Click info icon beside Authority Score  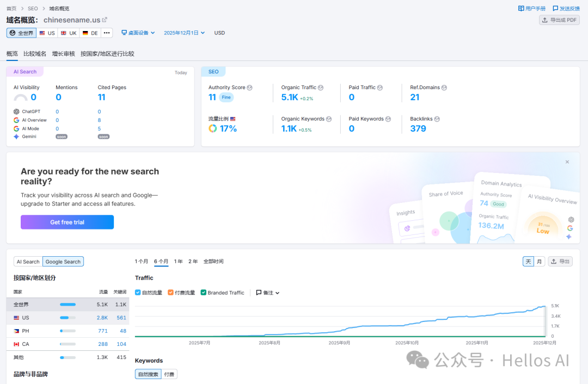(249, 88)
